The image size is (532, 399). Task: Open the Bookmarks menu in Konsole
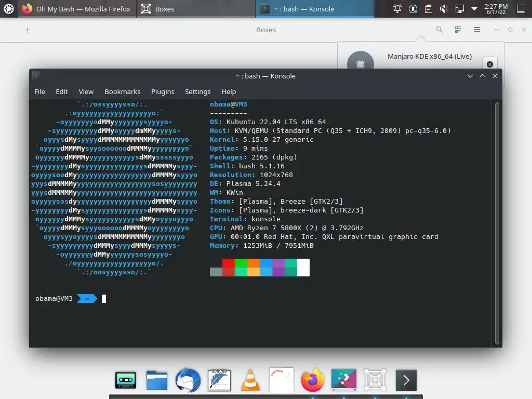(x=123, y=91)
